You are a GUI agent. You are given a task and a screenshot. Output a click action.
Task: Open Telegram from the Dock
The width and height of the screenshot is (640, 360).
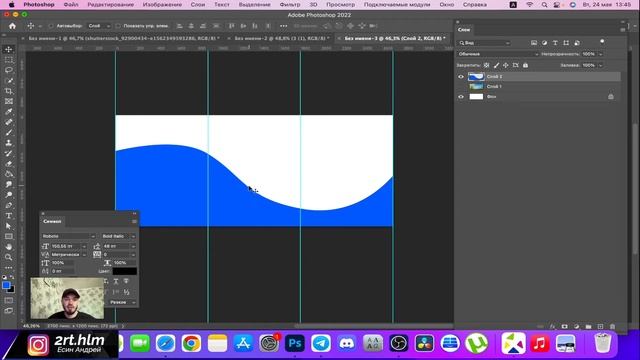point(321,344)
